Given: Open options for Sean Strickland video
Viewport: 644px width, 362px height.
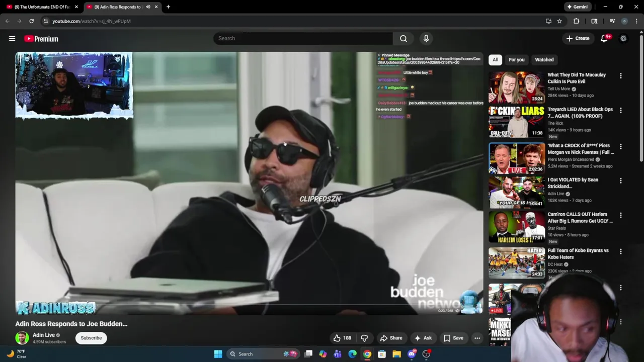Looking at the screenshot, I should tap(620, 180).
